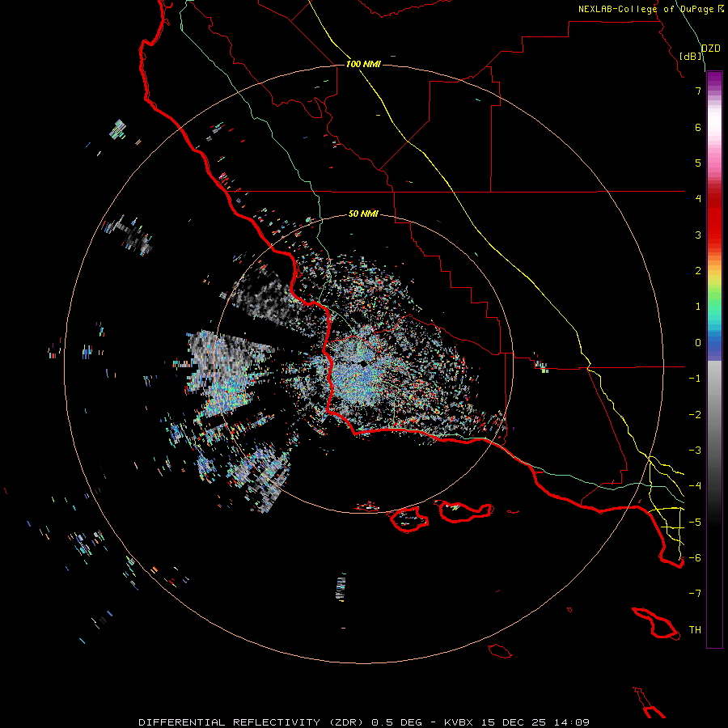Screen dimensions: 728x728
Task: Click the [dB] unit label
Action: 691,56
